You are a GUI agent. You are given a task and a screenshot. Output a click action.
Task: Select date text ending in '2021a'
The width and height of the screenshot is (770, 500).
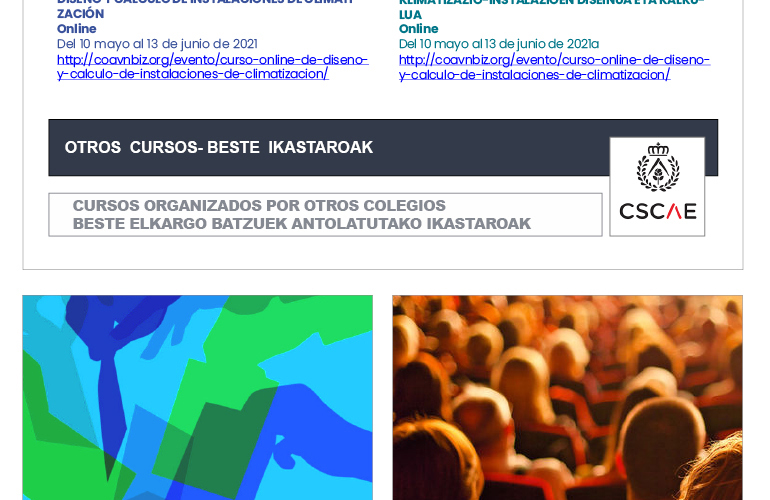coord(499,44)
